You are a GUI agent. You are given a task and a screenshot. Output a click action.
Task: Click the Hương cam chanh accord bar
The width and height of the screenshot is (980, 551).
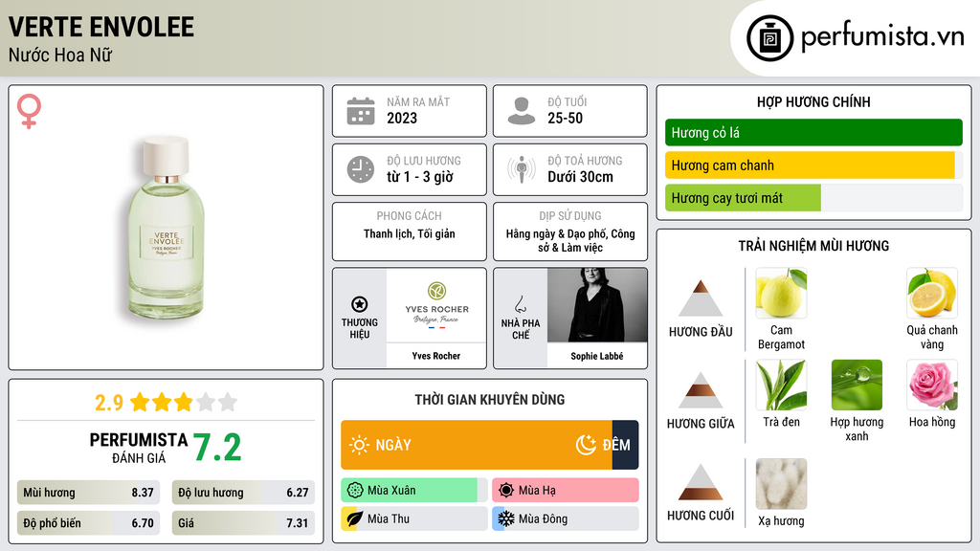pyautogui.click(x=813, y=165)
